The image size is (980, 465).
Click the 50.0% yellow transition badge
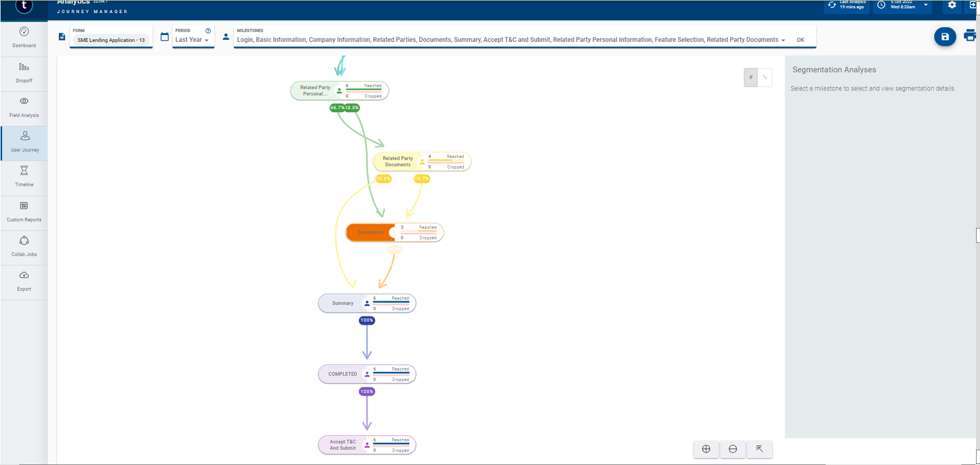383,179
